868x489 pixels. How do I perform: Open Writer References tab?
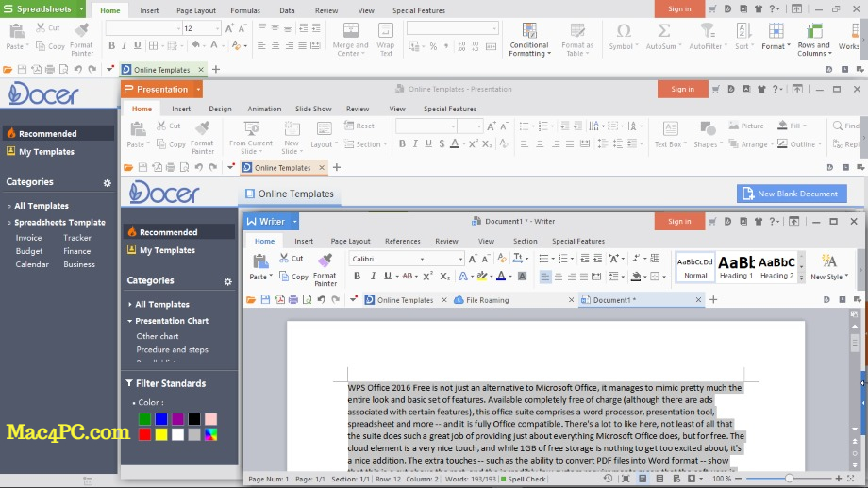403,241
